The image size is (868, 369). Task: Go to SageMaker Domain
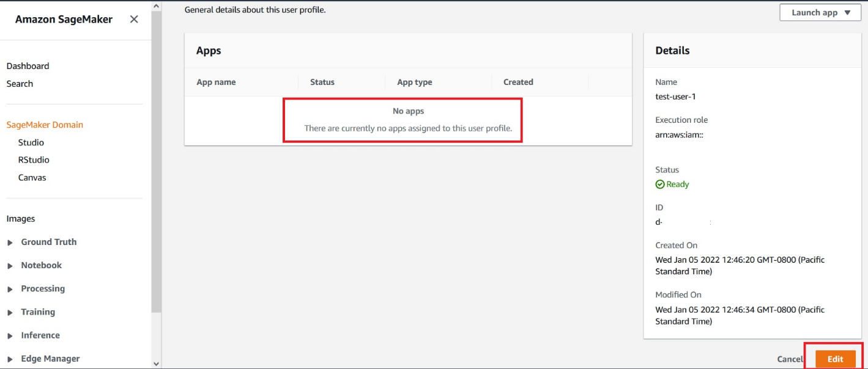coord(45,125)
